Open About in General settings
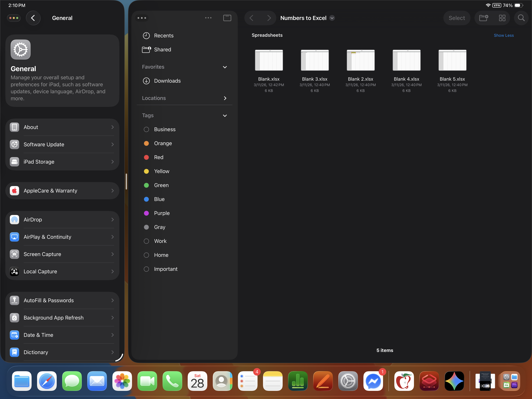Viewport: 532px width, 399px height. pyautogui.click(x=62, y=127)
